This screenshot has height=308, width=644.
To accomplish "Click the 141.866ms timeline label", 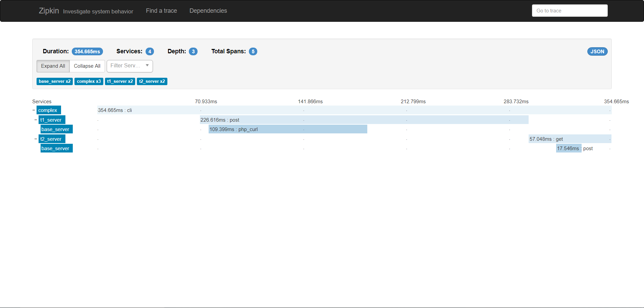I will point(310,102).
